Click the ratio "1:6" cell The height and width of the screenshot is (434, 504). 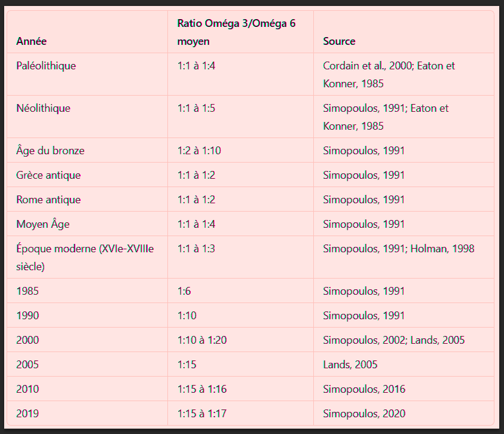tap(184, 291)
